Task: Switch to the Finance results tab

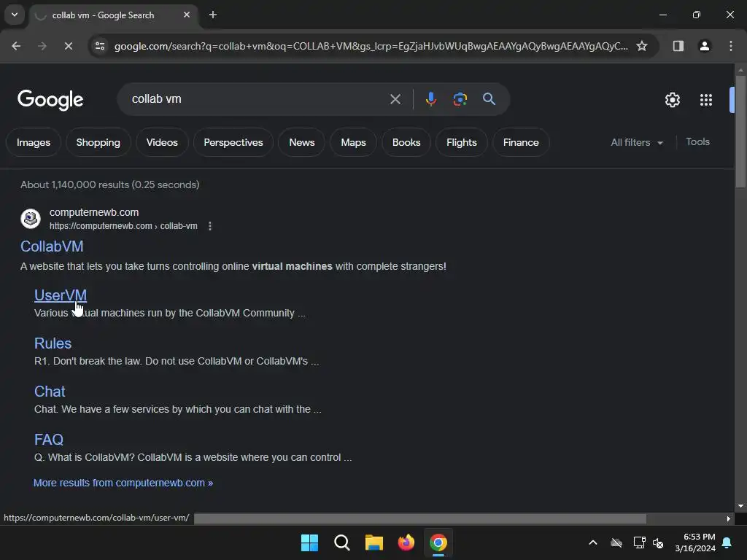Action: point(521,142)
